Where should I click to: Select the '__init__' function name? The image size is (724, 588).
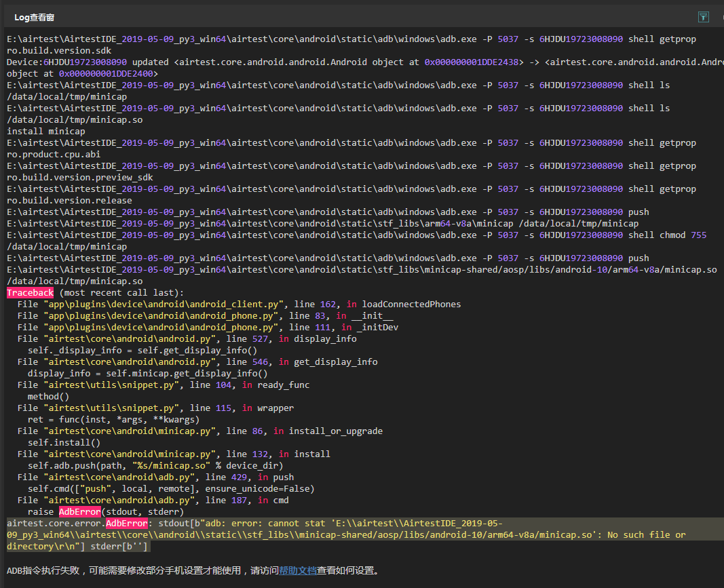(x=372, y=315)
